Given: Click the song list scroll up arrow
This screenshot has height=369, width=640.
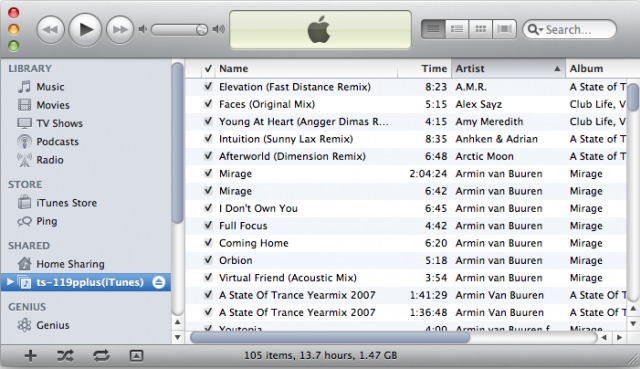Looking at the screenshot, I should click(633, 308).
